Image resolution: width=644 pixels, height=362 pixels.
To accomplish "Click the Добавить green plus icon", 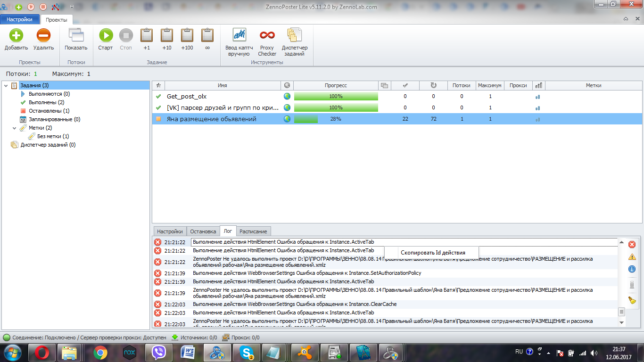I will click(x=17, y=35).
